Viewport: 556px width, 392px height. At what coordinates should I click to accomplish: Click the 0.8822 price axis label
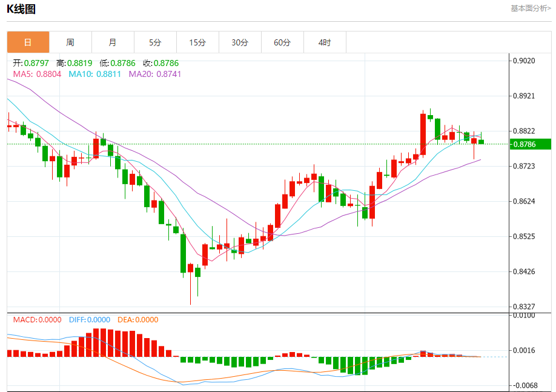(524, 131)
